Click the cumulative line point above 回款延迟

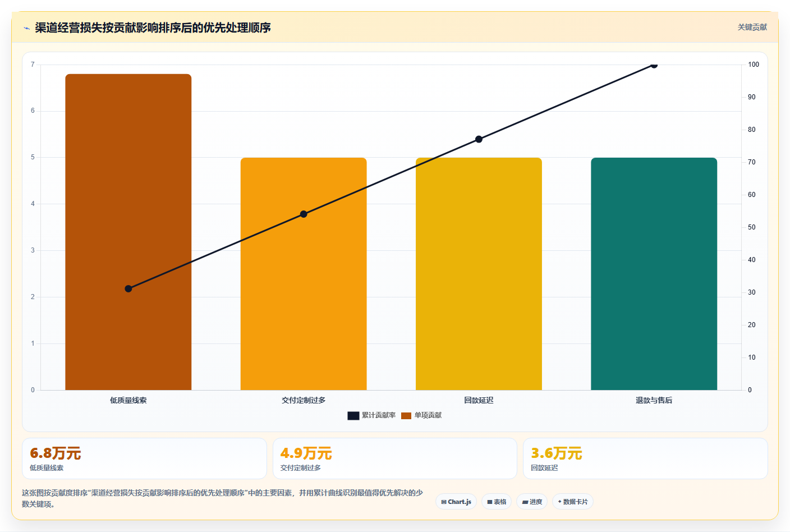coord(479,139)
